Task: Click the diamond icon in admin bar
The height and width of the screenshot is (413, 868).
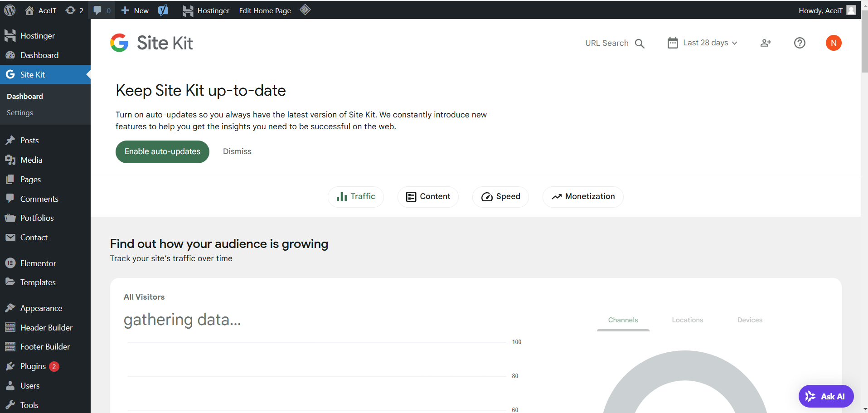Action: coord(305,10)
